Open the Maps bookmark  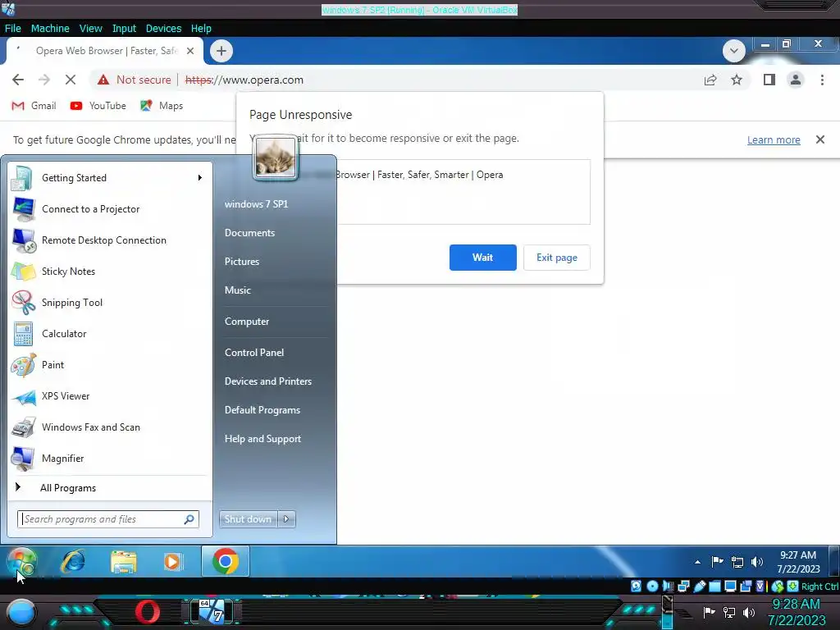tap(162, 106)
